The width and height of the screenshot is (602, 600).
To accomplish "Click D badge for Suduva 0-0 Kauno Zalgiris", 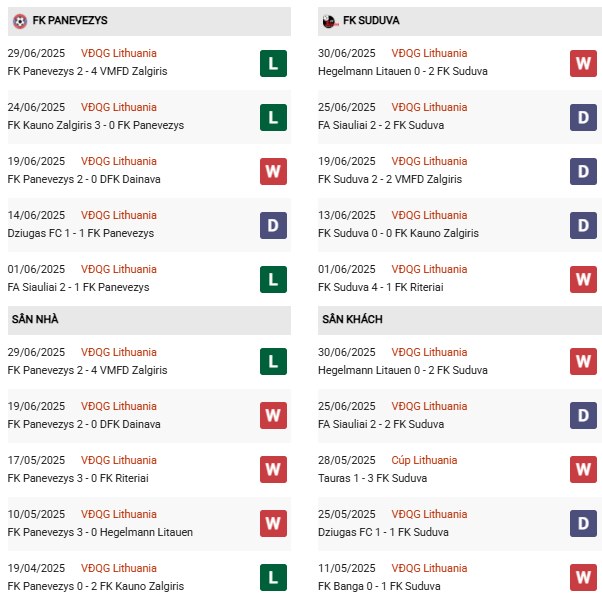I will pyautogui.click(x=584, y=226).
